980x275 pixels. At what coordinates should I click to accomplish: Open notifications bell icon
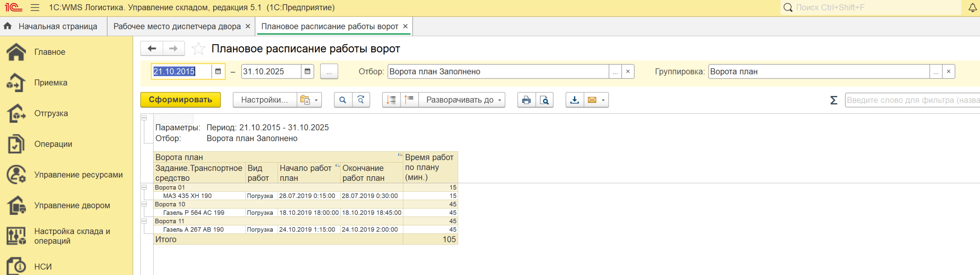(972, 8)
